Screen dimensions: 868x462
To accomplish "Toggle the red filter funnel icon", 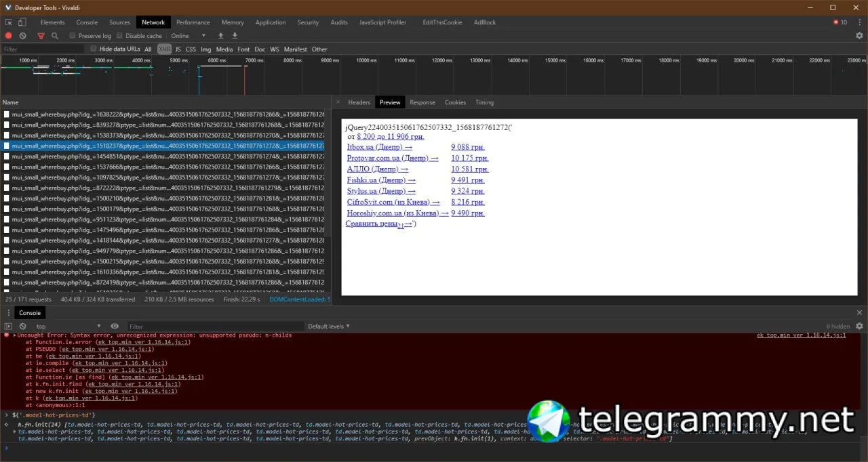I will tap(41, 36).
